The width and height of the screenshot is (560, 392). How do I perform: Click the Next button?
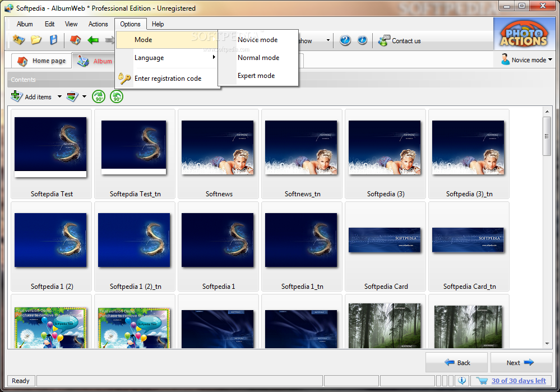[x=521, y=362]
